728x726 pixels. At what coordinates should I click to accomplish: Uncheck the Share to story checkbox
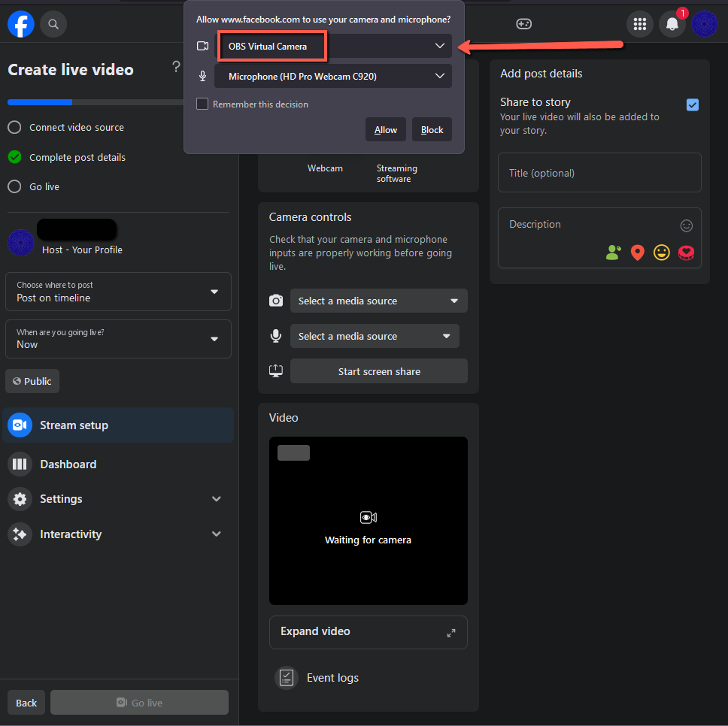tap(692, 104)
